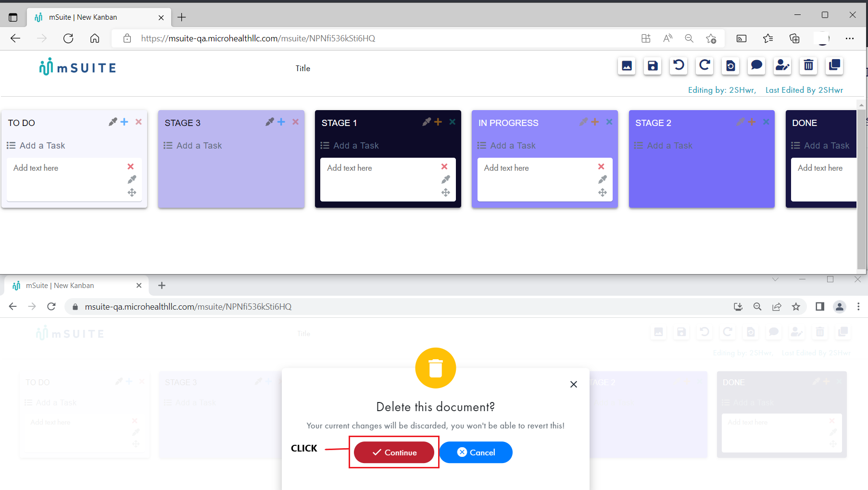
Task: Redo the last change
Action: coord(704,66)
